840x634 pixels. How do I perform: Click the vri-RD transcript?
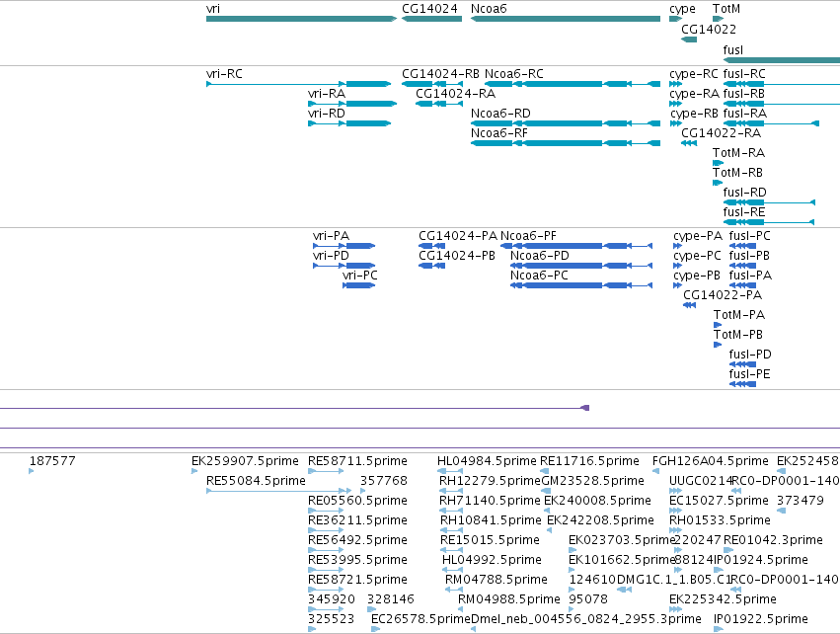pos(349,123)
